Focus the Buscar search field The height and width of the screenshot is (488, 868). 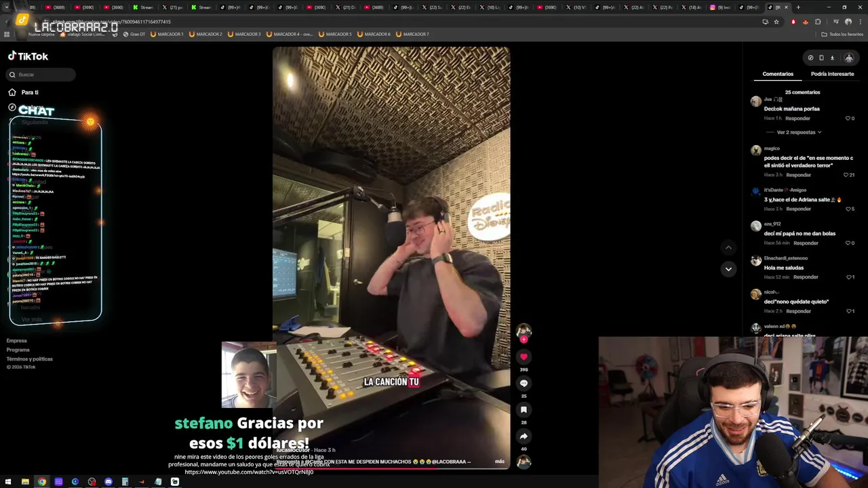(41, 75)
